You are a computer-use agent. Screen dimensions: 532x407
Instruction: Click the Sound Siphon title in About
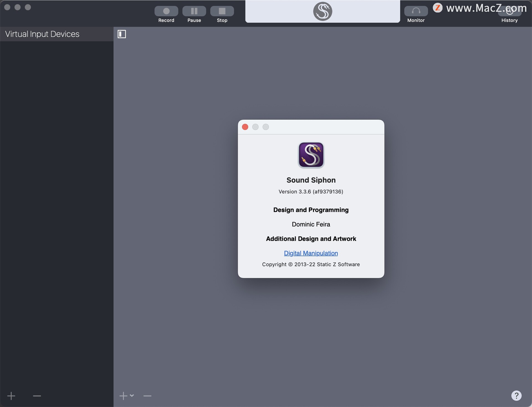[x=311, y=180]
